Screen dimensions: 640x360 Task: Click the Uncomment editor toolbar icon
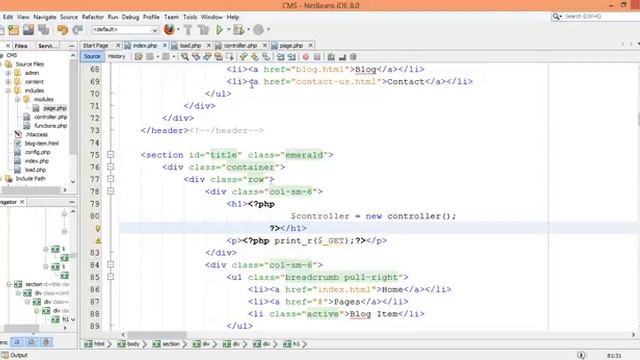pos(342,57)
